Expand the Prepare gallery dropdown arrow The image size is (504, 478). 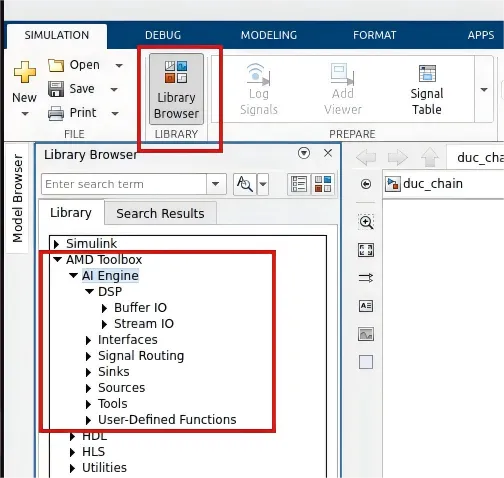[x=484, y=89]
